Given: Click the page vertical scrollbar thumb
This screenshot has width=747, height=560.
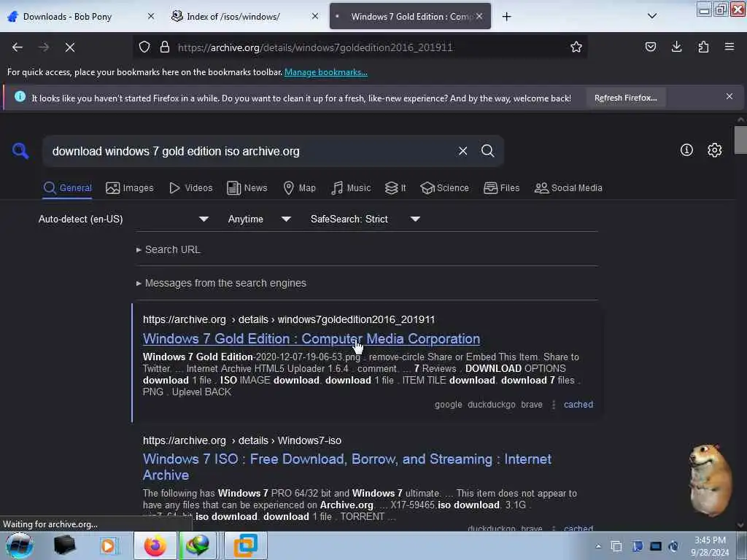Looking at the screenshot, I should (x=740, y=140).
